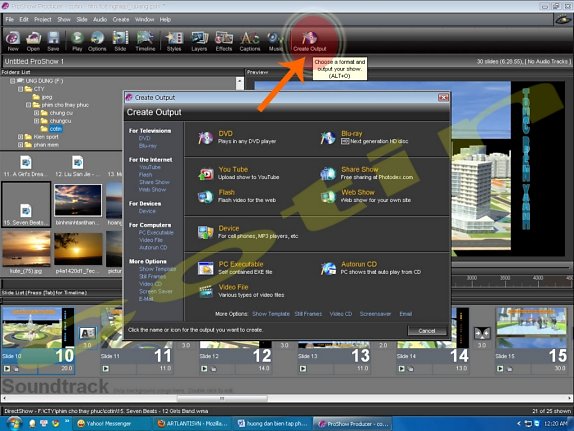Expand the Kien sport folder node
The width and height of the screenshot is (574, 431).
click(20, 137)
